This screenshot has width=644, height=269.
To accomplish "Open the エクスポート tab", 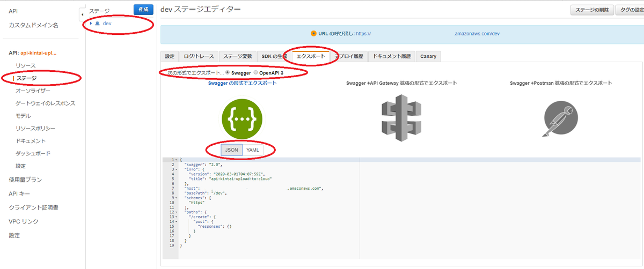I will pyautogui.click(x=311, y=56).
